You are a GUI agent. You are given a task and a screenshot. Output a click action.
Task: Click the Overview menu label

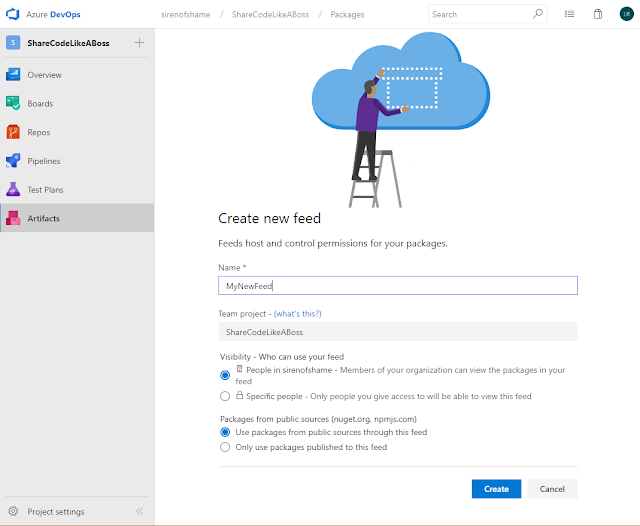(44, 75)
